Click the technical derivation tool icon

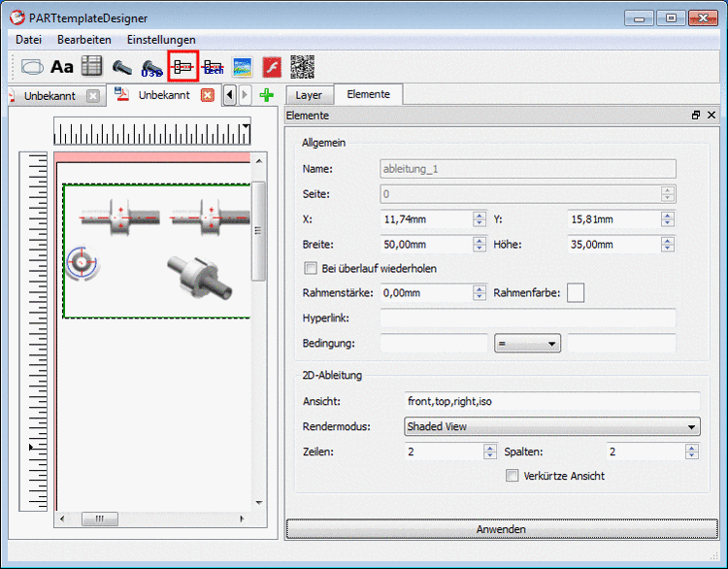coord(214,68)
